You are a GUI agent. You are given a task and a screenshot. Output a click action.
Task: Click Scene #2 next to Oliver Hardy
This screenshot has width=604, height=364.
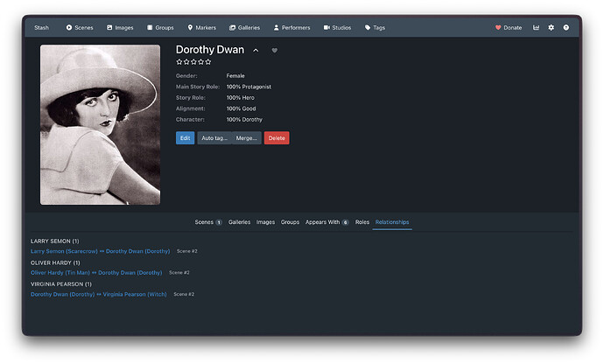[x=179, y=273]
